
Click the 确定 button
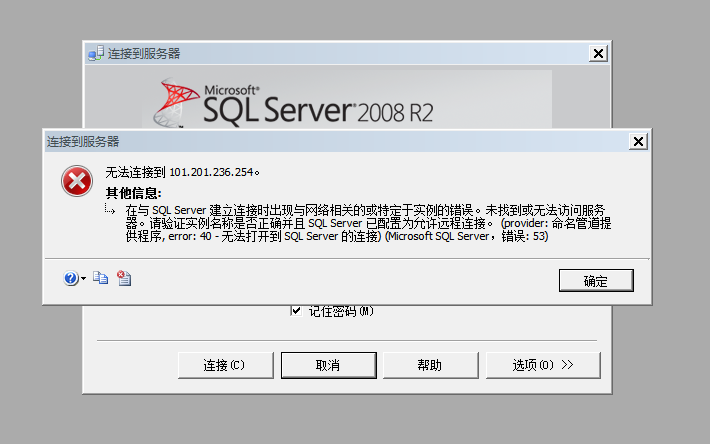point(596,281)
